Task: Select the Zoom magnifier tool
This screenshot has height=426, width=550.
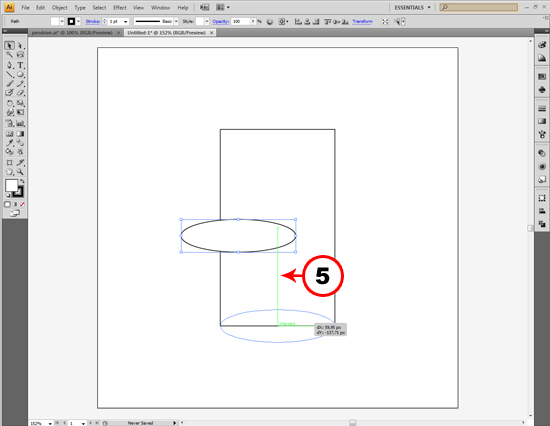Action: click(x=21, y=172)
